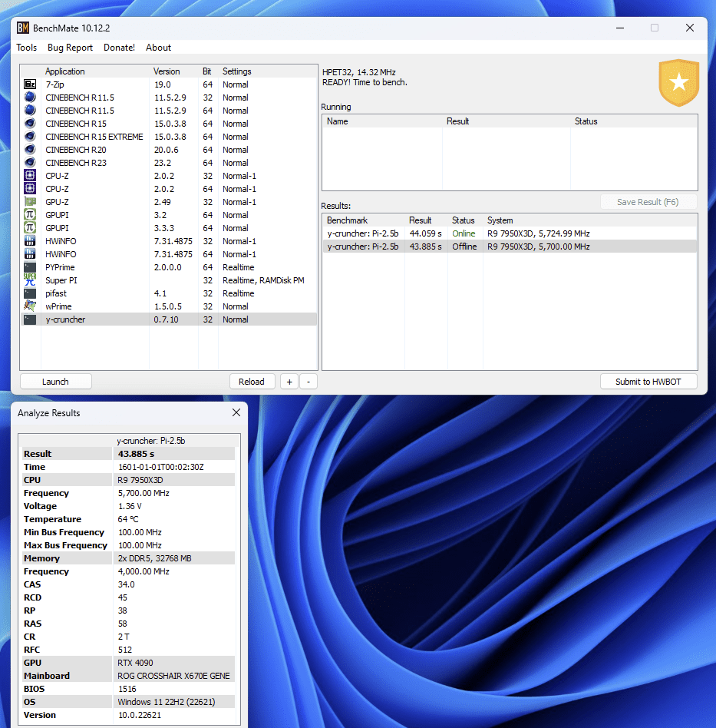Click the CPU-Z 64-bit row icon

point(30,188)
